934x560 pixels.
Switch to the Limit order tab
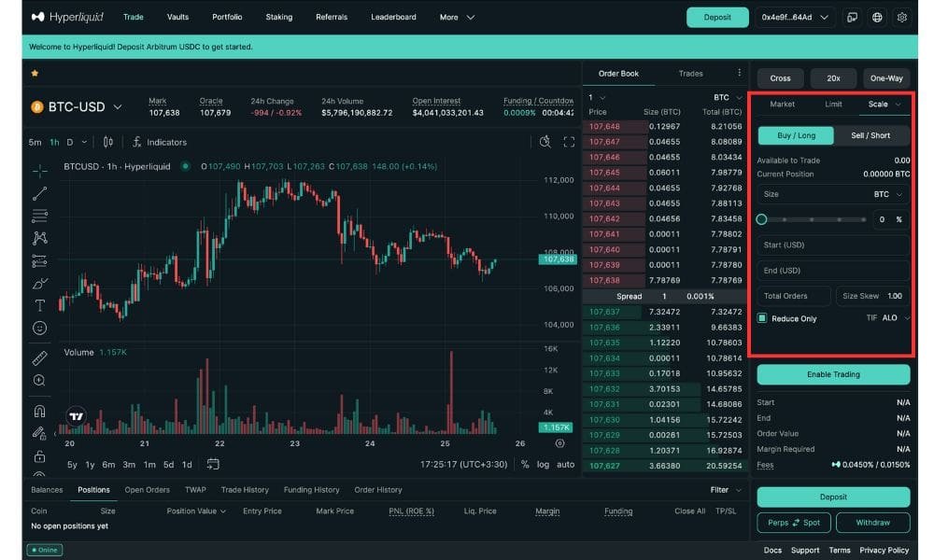tap(833, 105)
